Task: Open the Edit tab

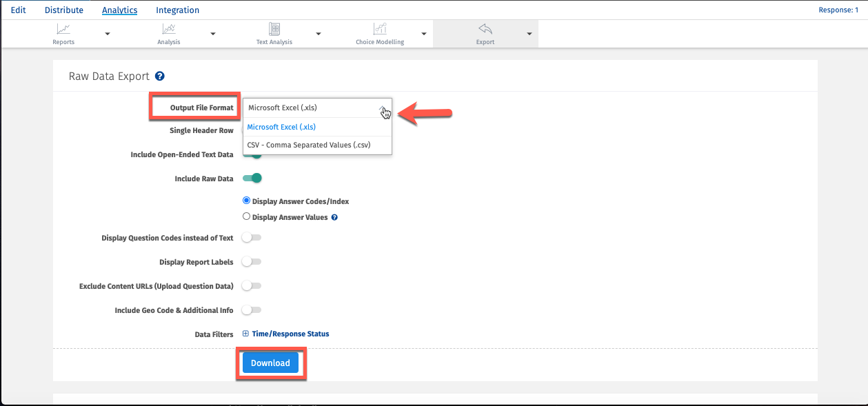Action: [x=19, y=10]
